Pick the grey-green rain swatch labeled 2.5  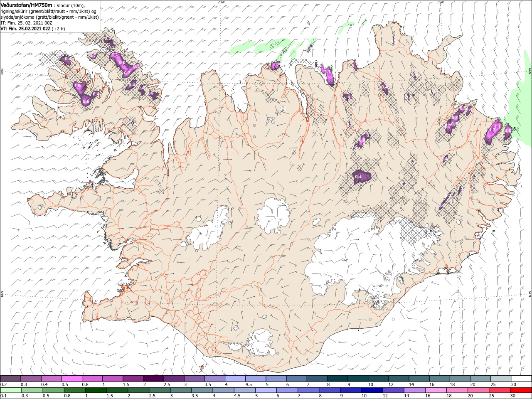[159, 390]
